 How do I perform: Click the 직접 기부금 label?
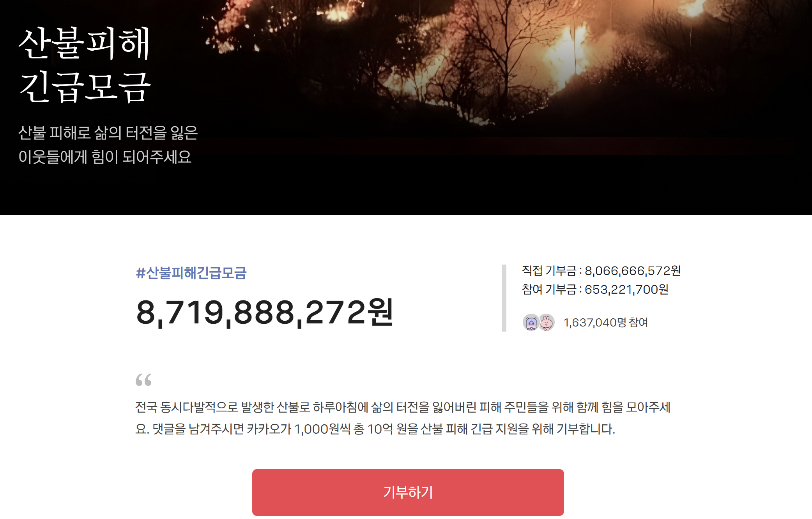point(549,270)
